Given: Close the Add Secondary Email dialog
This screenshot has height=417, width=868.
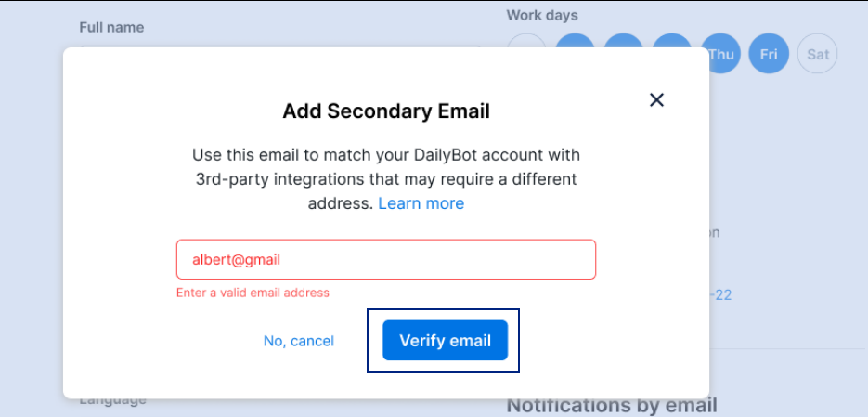Looking at the screenshot, I should point(656,100).
